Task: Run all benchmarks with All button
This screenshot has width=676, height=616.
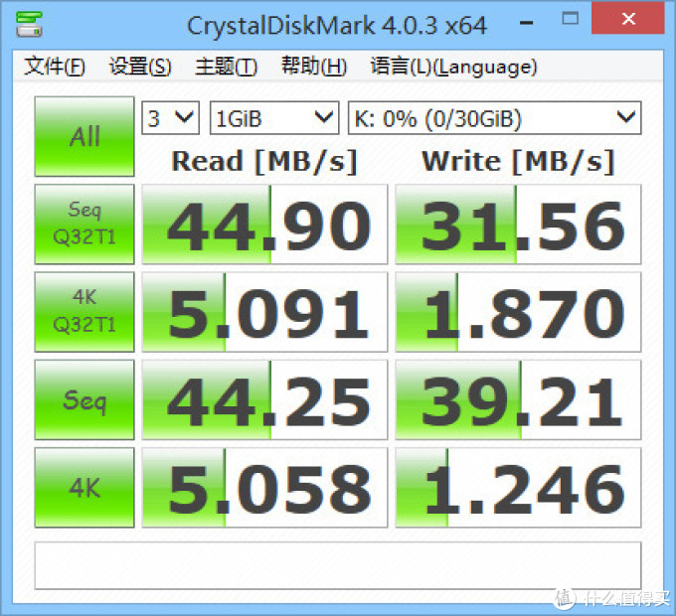Action: tap(84, 136)
